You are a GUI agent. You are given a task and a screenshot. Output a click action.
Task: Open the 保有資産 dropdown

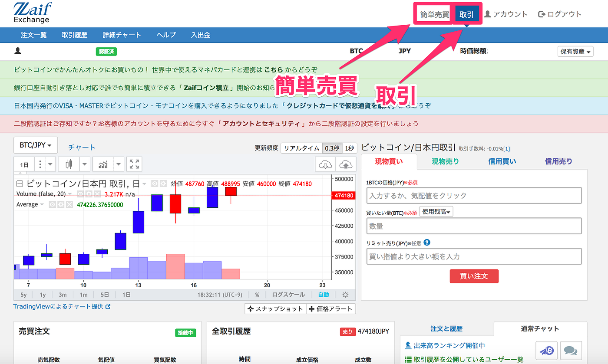(575, 52)
